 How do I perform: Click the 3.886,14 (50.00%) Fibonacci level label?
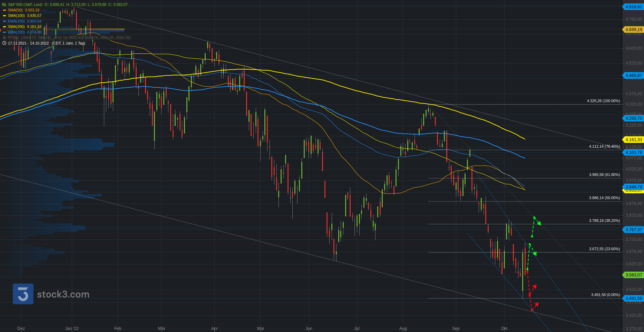(604, 198)
